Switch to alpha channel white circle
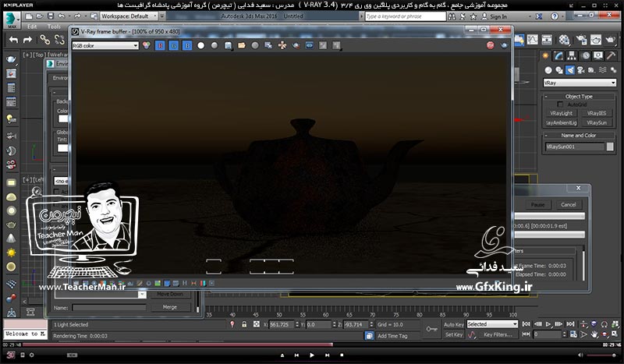 (x=201, y=46)
